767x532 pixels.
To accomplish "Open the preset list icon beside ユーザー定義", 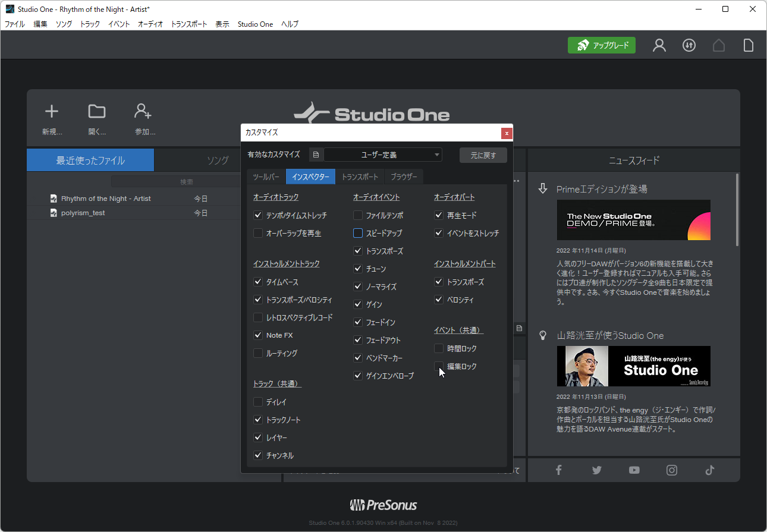I will point(316,154).
